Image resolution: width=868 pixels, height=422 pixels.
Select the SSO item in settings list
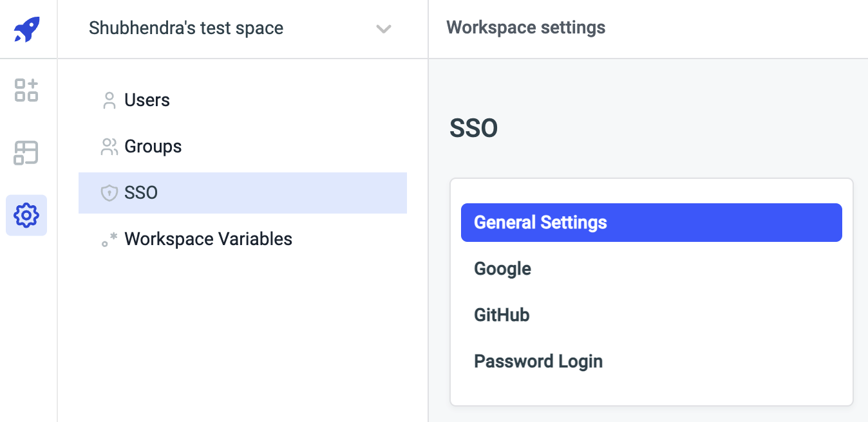pyautogui.click(x=141, y=193)
